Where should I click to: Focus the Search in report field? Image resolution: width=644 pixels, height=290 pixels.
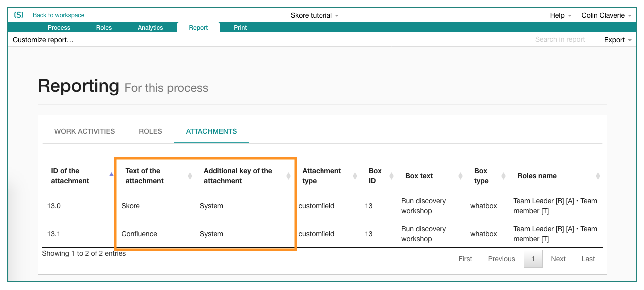(564, 40)
